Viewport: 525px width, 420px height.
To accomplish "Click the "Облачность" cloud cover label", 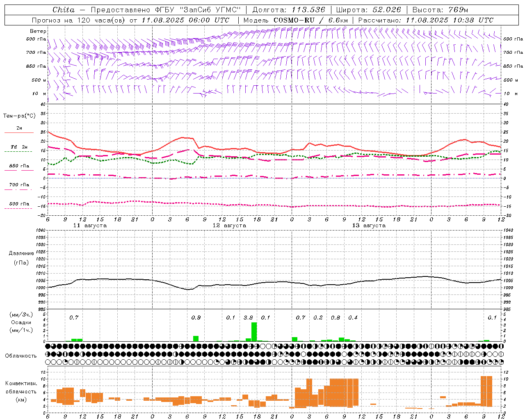I will point(21,356).
